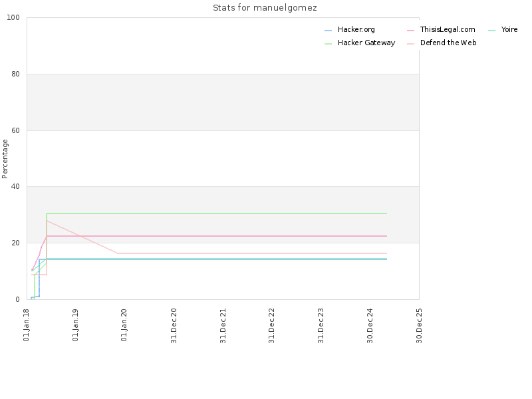This screenshot has height=399, width=532.
Task: Click the flat green Hacker Gateway line
Action: 217,213
